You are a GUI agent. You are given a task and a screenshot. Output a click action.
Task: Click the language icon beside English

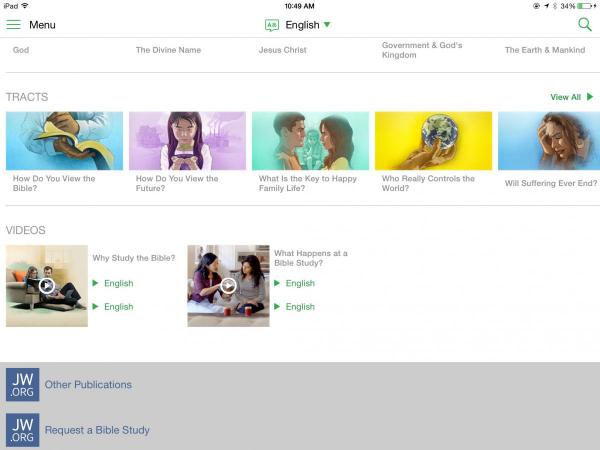272,25
